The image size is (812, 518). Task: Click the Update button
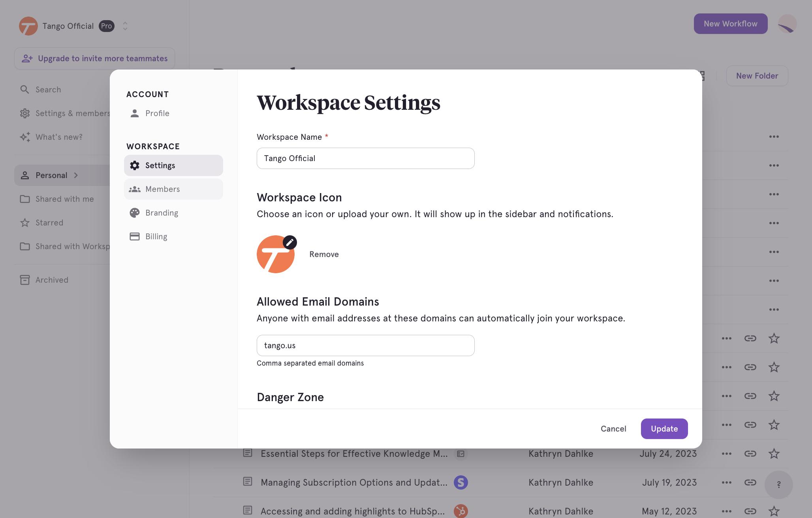(x=664, y=429)
